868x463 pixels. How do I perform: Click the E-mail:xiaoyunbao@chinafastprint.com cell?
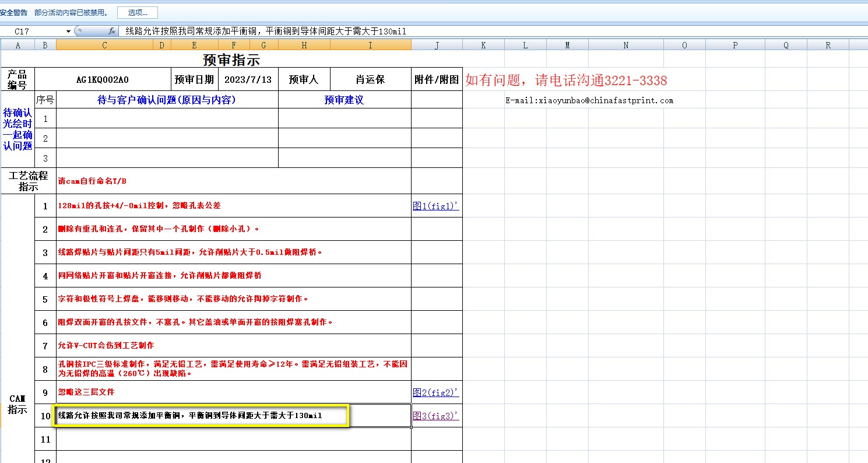click(589, 100)
